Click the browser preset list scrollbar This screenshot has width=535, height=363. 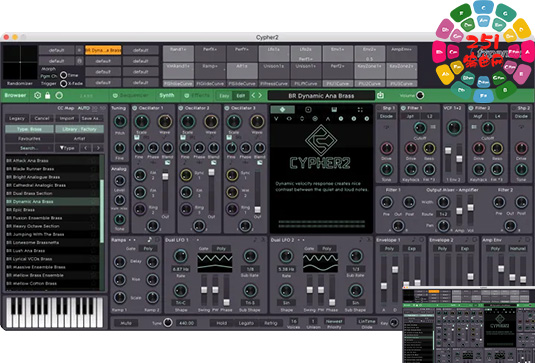pyautogui.click(x=102, y=212)
